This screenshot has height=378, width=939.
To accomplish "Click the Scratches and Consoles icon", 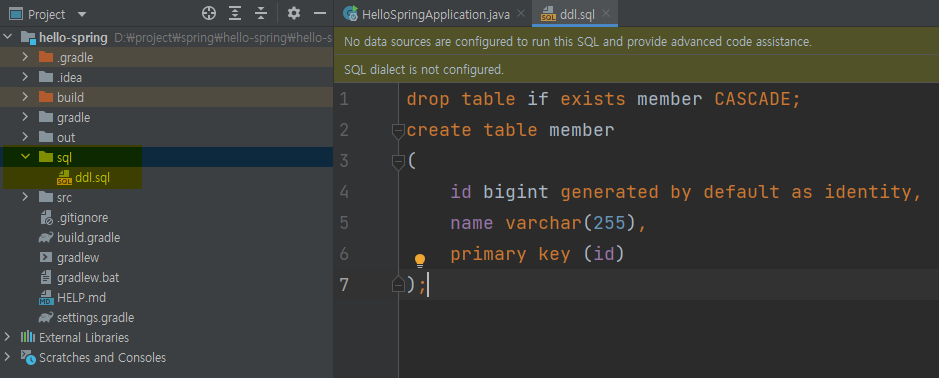I will point(28,358).
